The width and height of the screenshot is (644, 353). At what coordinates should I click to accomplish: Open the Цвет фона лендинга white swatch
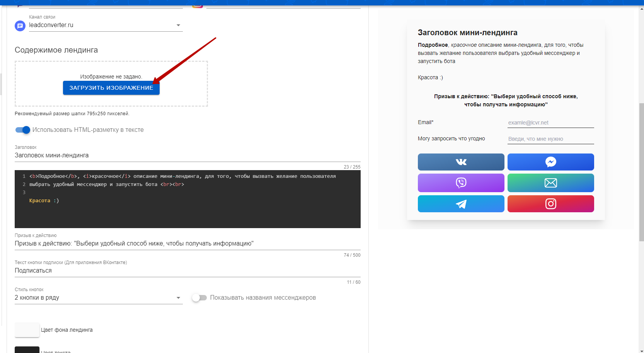27,330
